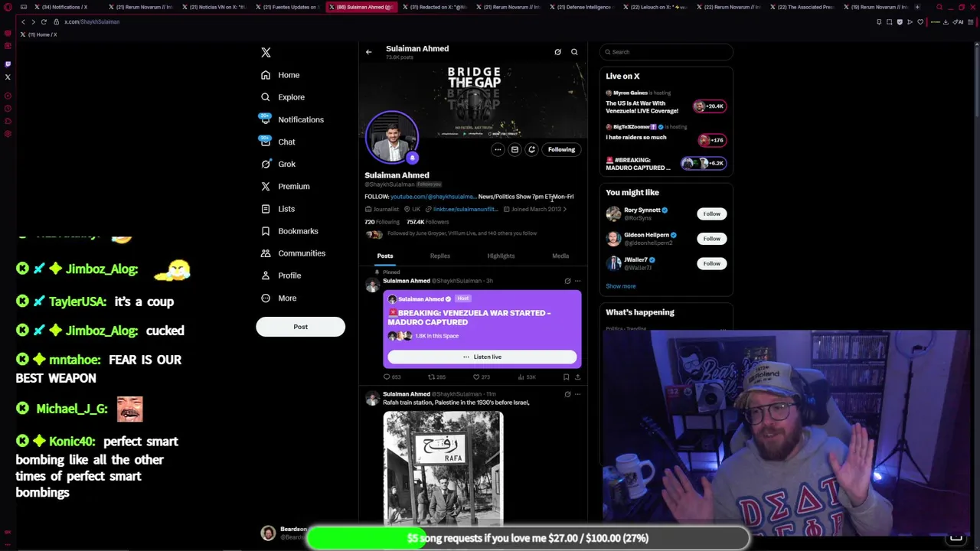Screen dimensions: 980x551
Task: Go back with the profile header arrow
Action: tap(368, 52)
